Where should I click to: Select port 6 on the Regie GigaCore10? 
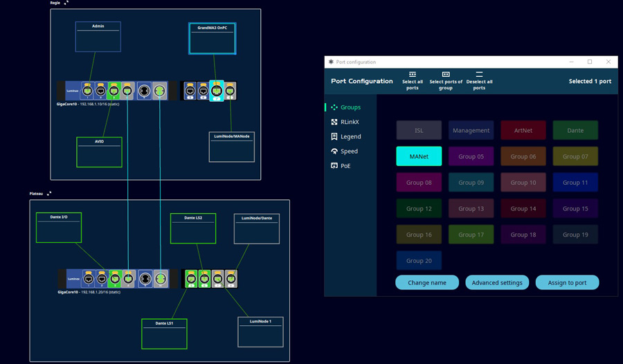[x=203, y=91]
